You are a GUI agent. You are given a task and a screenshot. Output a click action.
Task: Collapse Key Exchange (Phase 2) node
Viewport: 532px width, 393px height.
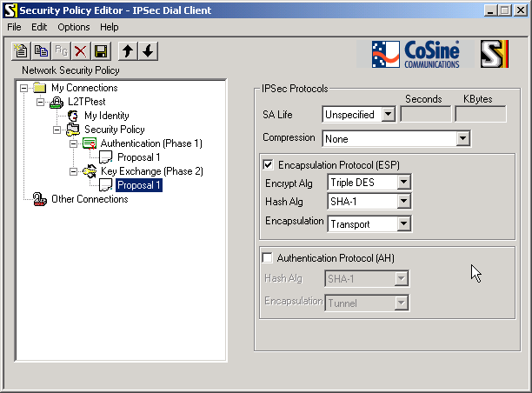click(x=73, y=172)
